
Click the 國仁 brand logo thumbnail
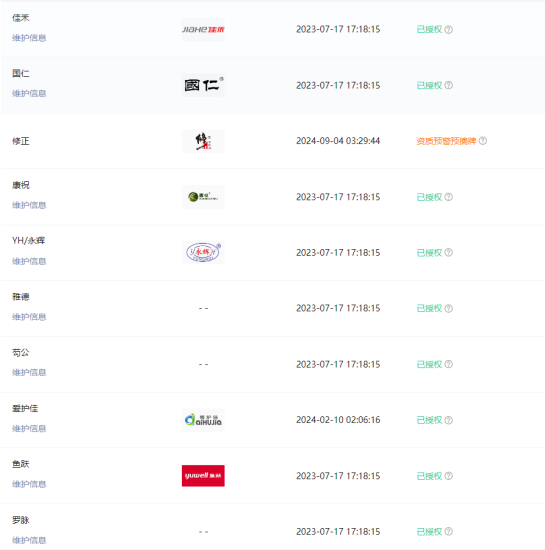pos(203,85)
